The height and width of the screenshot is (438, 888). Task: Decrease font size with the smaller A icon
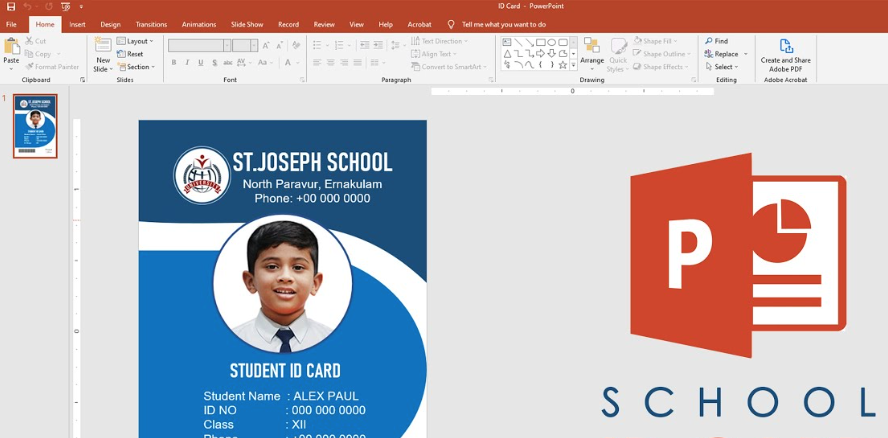pos(279,46)
